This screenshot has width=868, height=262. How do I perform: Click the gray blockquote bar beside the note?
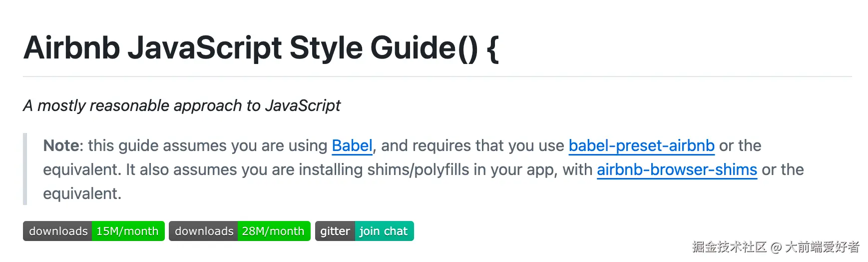pos(25,169)
